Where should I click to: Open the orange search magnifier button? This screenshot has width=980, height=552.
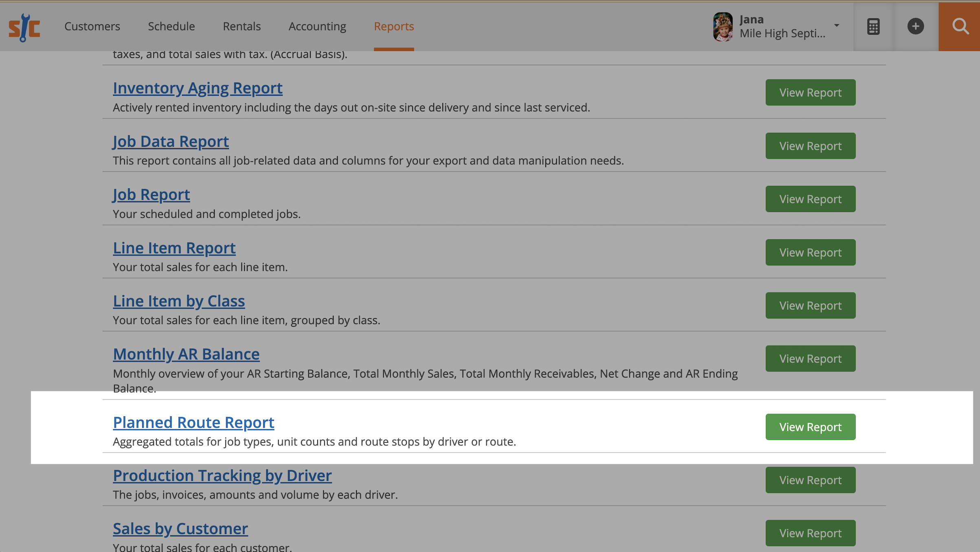(x=960, y=26)
